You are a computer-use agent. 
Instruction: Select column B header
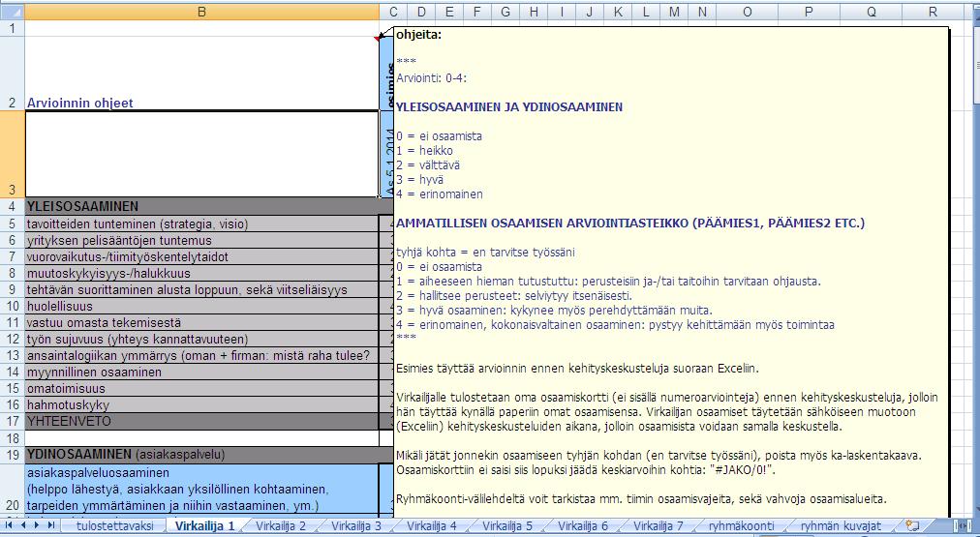(x=201, y=12)
